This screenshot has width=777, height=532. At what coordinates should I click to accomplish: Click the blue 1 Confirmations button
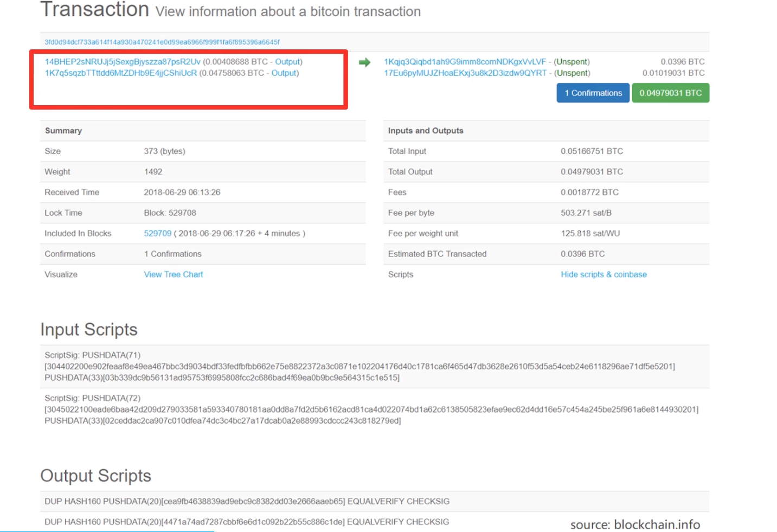(x=593, y=93)
